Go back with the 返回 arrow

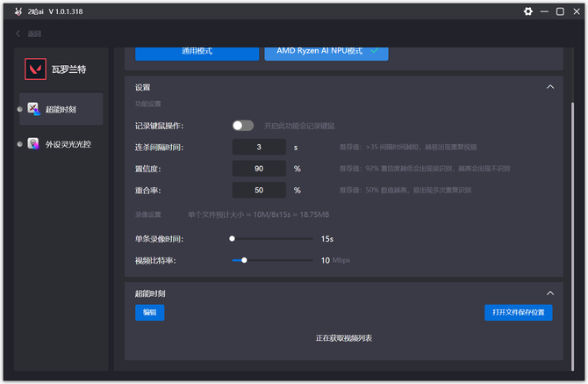pyautogui.click(x=18, y=33)
